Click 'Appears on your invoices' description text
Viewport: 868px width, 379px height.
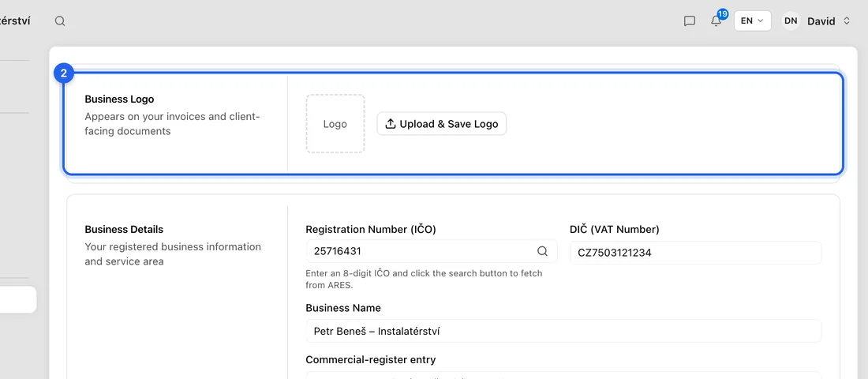coord(172,124)
